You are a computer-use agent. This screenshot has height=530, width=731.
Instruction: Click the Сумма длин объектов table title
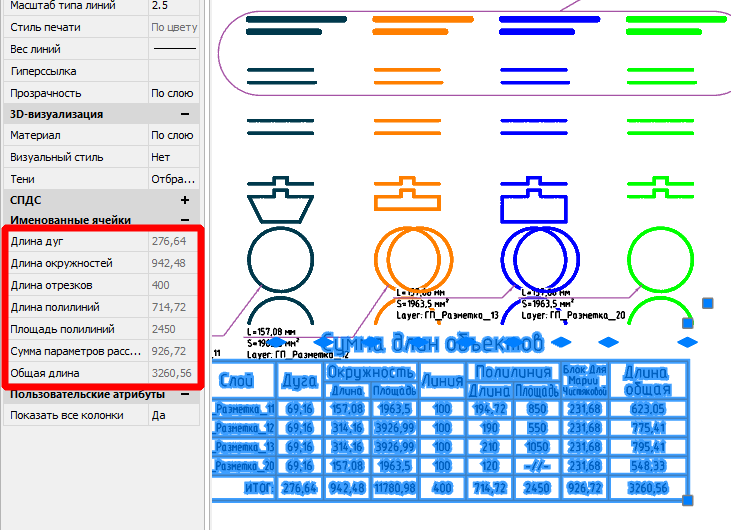(x=435, y=342)
